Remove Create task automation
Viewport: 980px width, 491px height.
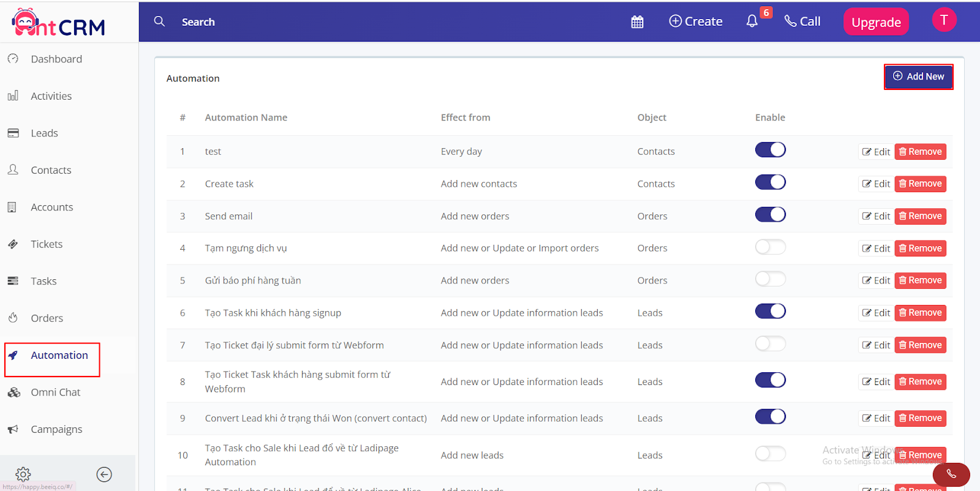coord(920,184)
